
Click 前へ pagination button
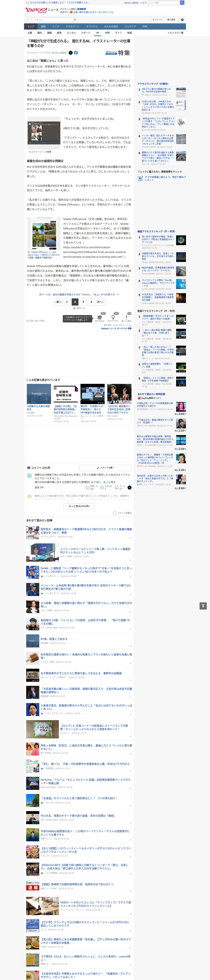pos(58,302)
